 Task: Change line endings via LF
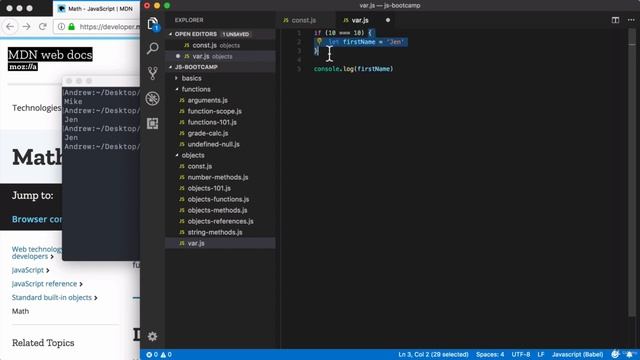pyautogui.click(x=541, y=355)
